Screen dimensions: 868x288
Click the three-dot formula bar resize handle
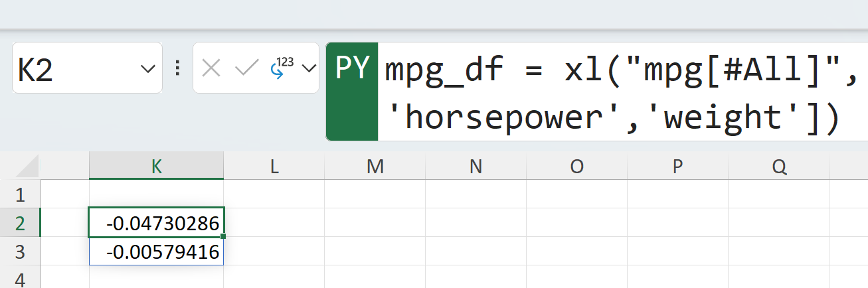[177, 68]
